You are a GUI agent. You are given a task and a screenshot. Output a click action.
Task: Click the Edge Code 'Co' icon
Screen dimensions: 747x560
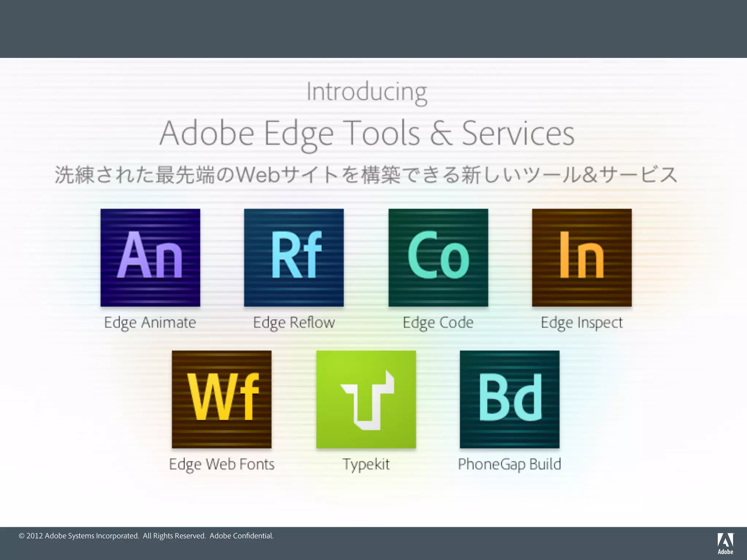438,258
